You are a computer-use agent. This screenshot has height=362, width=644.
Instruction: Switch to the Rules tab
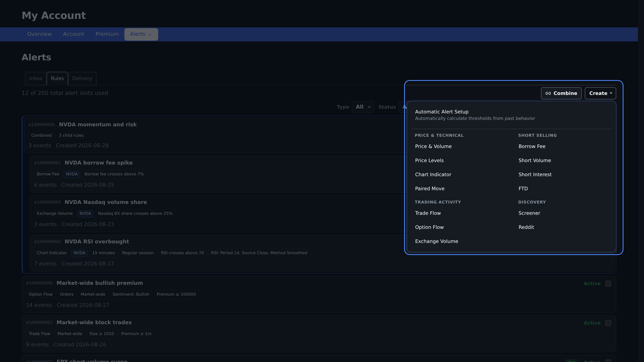57,78
